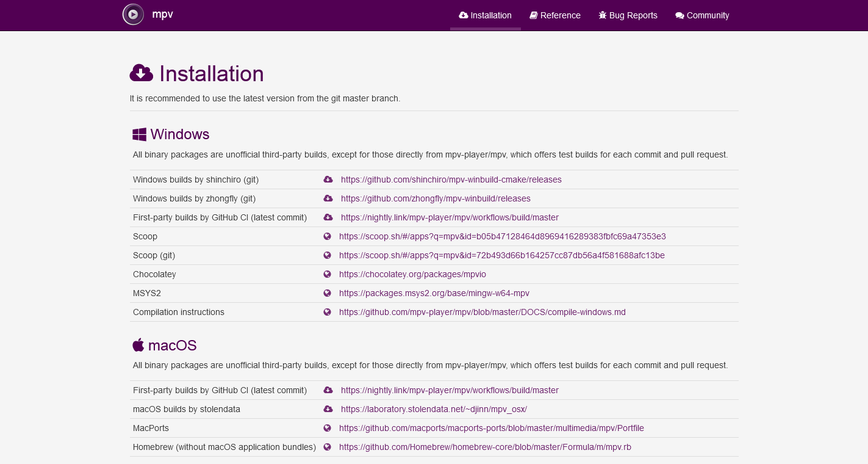The width and height of the screenshot is (868, 464).
Task: Open laboratory.stolendata.net mpv_osx link
Action: (434, 409)
